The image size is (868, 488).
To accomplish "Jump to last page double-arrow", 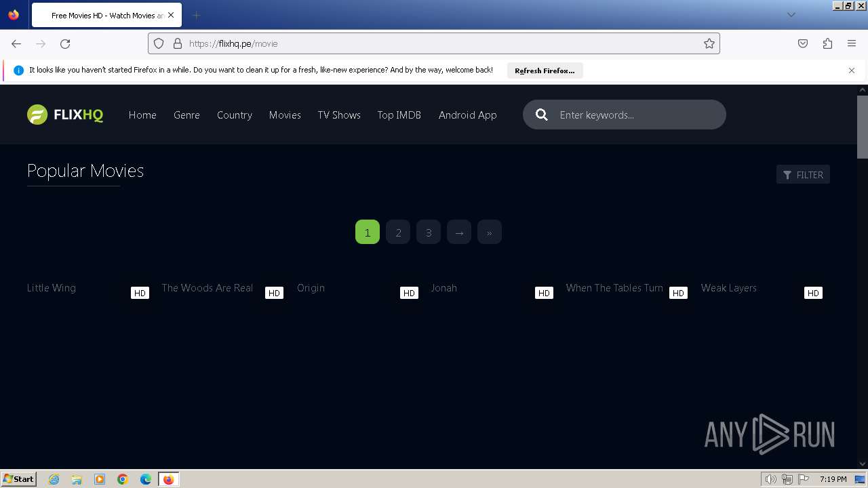I will pyautogui.click(x=490, y=232).
